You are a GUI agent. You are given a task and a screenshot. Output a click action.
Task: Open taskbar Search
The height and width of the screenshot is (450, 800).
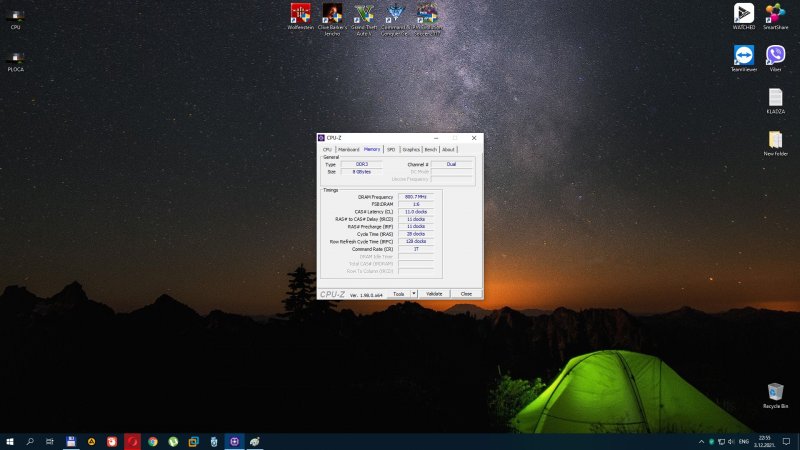pyautogui.click(x=30, y=441)
